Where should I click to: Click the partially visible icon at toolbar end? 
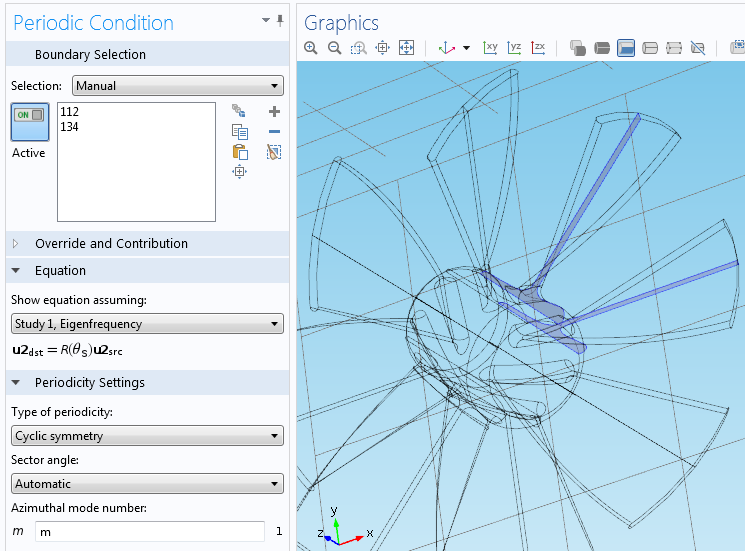point(737,48)
